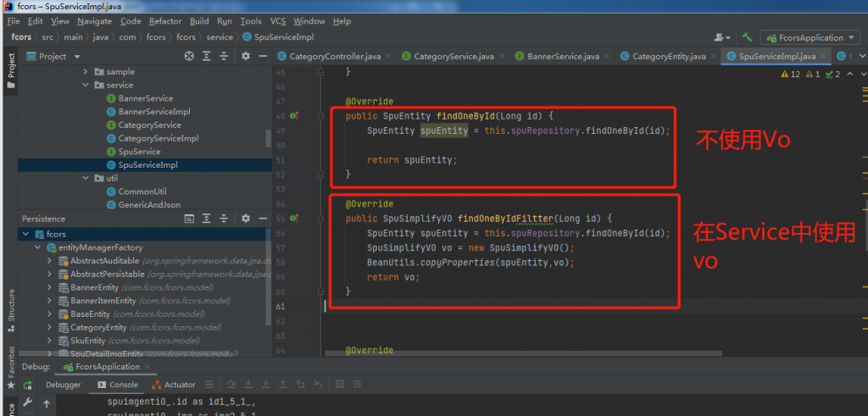
Task: Click the console scroll up arrow icon
Action: click(x=47, y=404)
